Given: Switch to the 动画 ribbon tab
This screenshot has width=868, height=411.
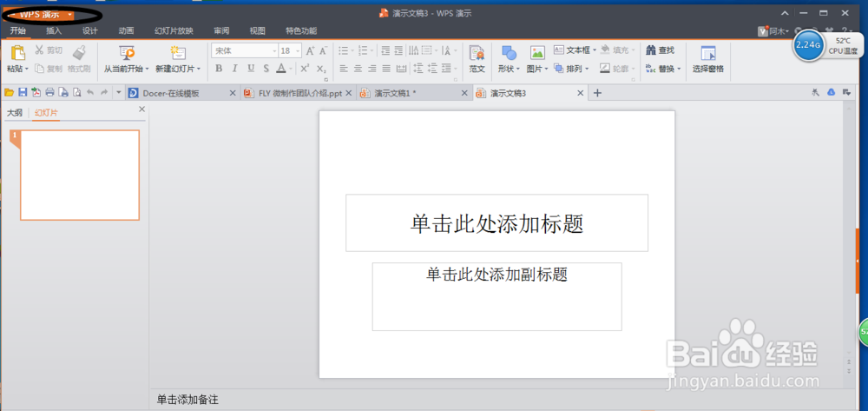Looking at the screenshot, I should 126,31.
